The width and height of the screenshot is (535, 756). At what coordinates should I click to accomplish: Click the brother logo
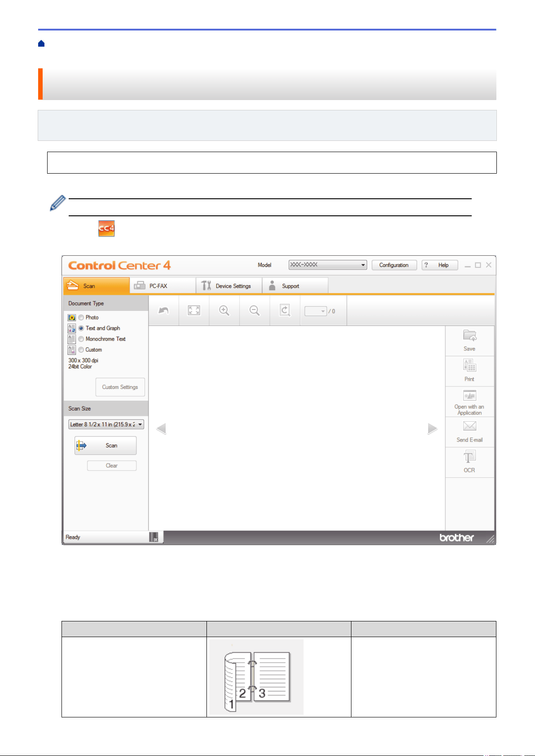tap(456, 538)
